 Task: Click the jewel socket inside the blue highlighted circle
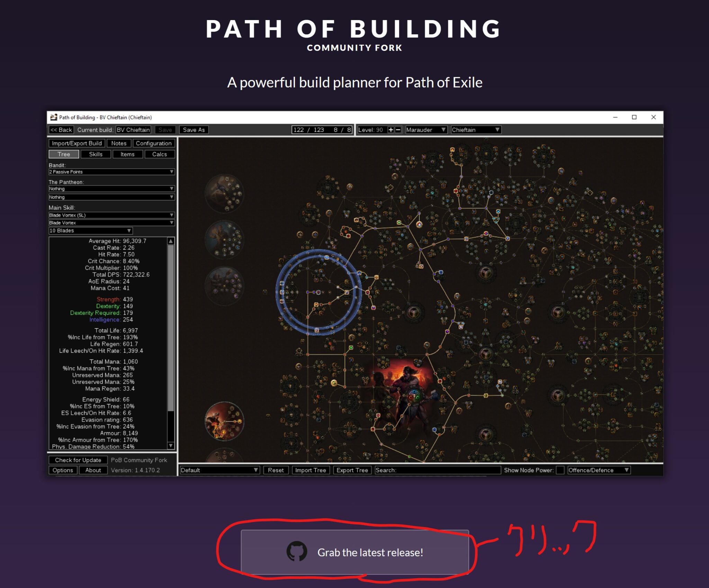click(318, 293)
